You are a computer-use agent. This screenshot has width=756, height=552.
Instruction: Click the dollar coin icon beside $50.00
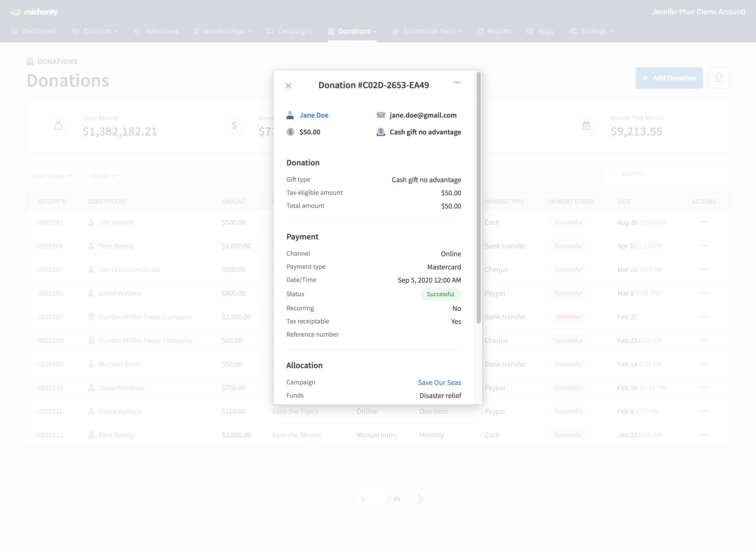tap(291, 132)
